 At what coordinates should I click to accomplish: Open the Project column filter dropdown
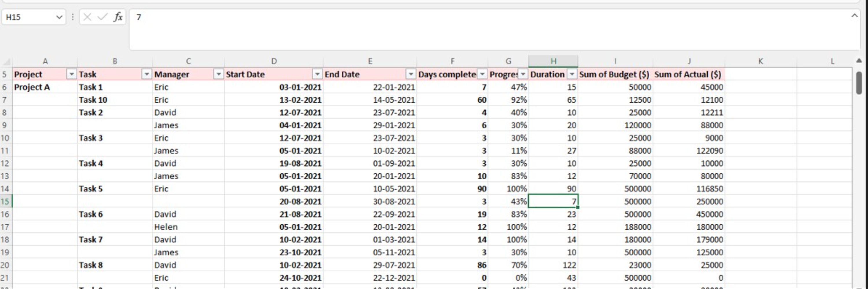72,74
